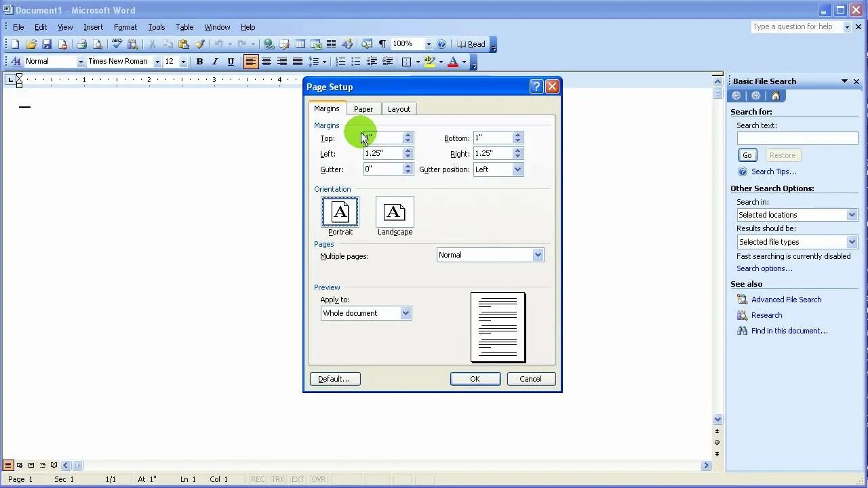Align text left
The height and width of the screenshot is (488, 868).
(x=251, y=62)
